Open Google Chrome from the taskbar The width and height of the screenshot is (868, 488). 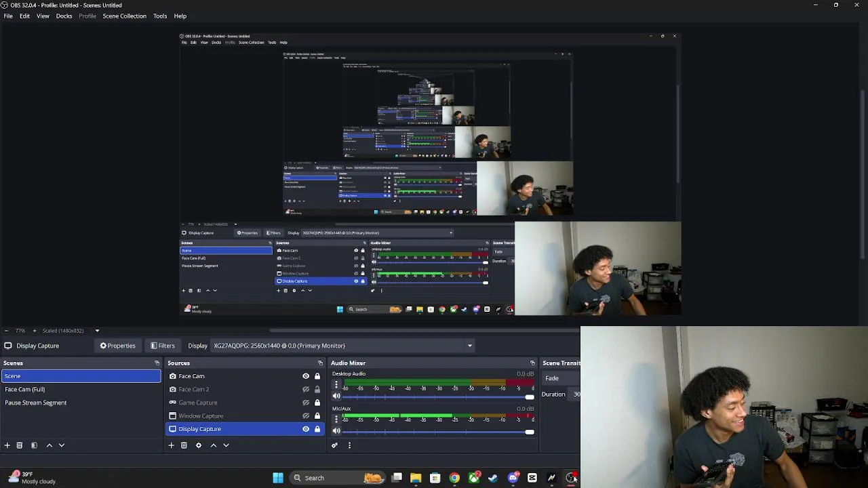454,478
